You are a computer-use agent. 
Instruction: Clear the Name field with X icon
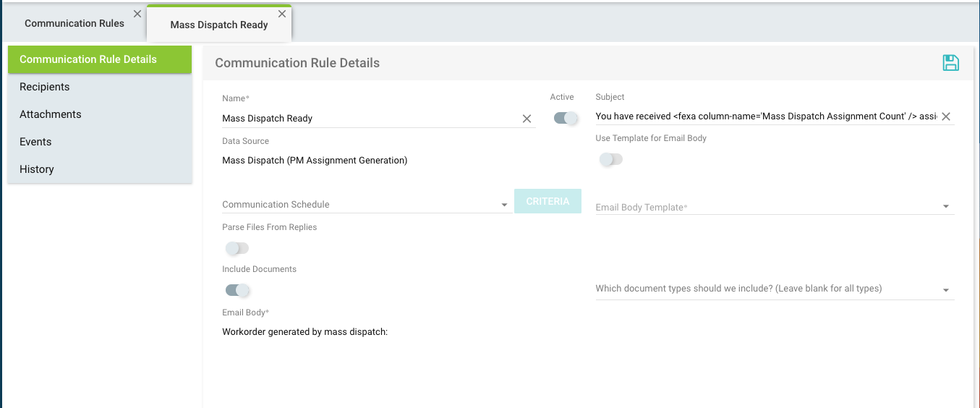click(x=527, y=119)
